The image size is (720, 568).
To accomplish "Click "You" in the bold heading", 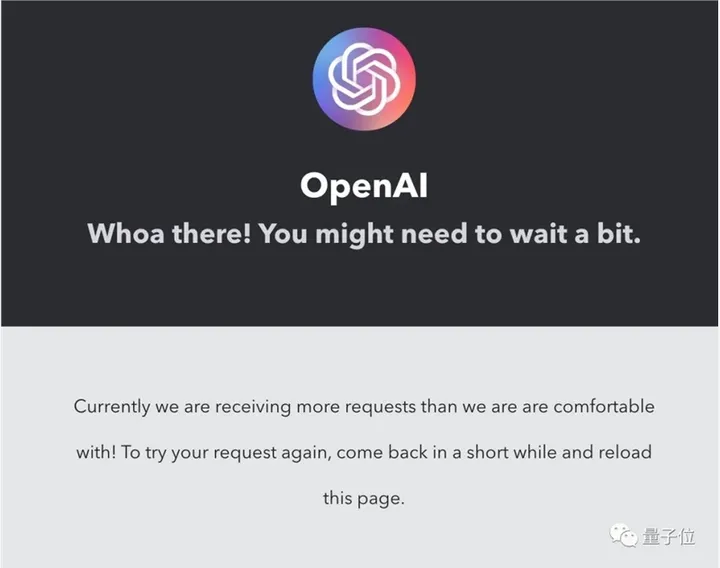I will tap(283, 233).
